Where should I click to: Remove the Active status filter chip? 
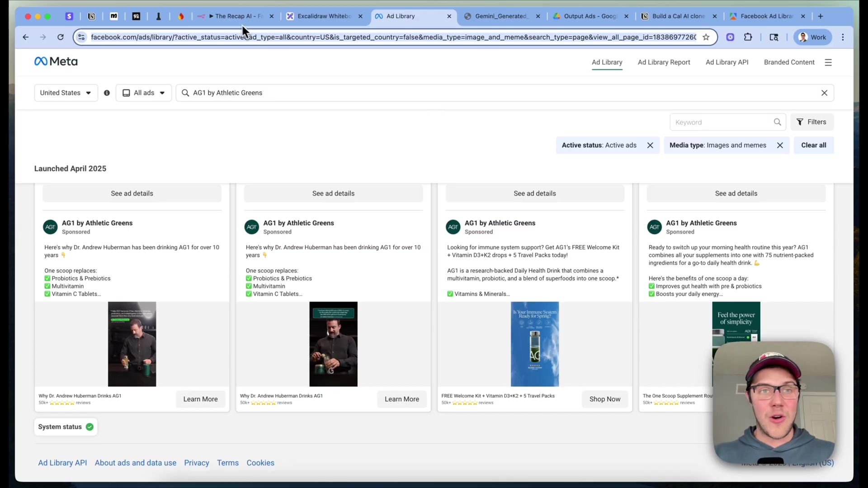click(650, 145)
